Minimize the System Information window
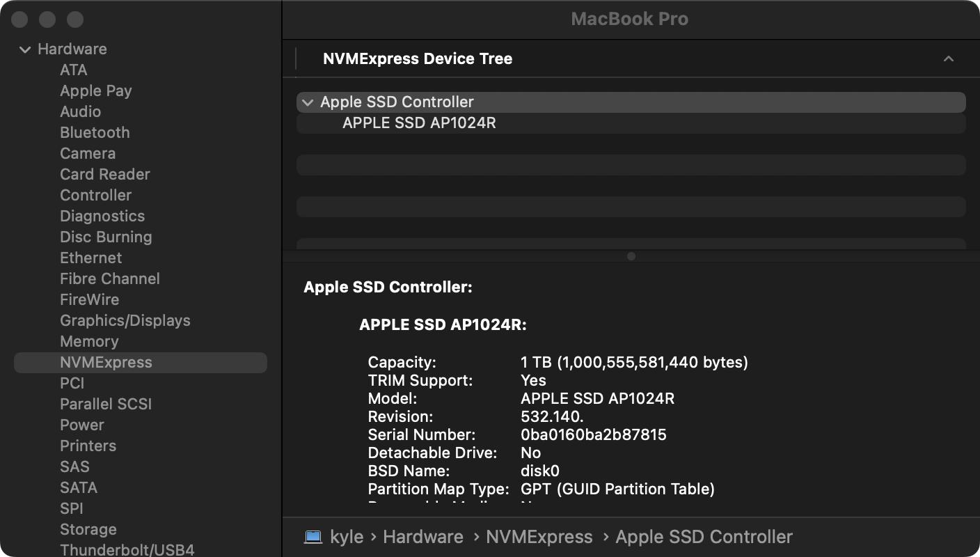Viewport: 980px width, 557px height. (x=47, y=19)
